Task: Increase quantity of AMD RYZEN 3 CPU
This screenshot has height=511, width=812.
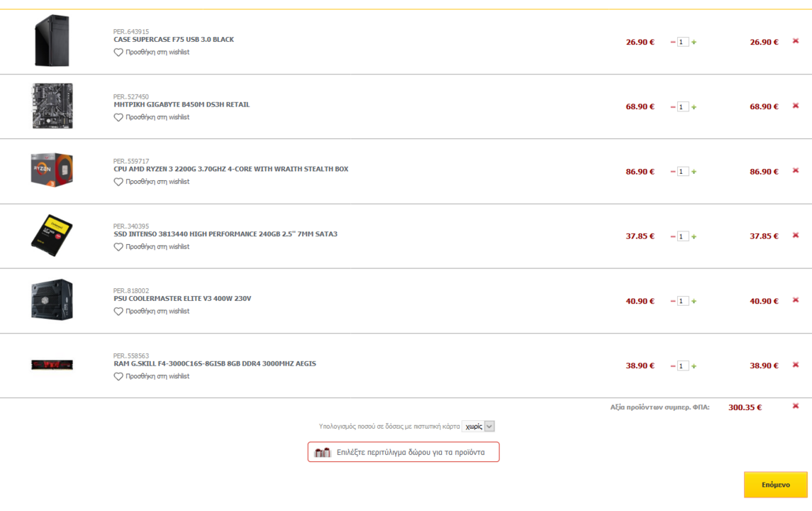Action: click(x=694, y=172)
